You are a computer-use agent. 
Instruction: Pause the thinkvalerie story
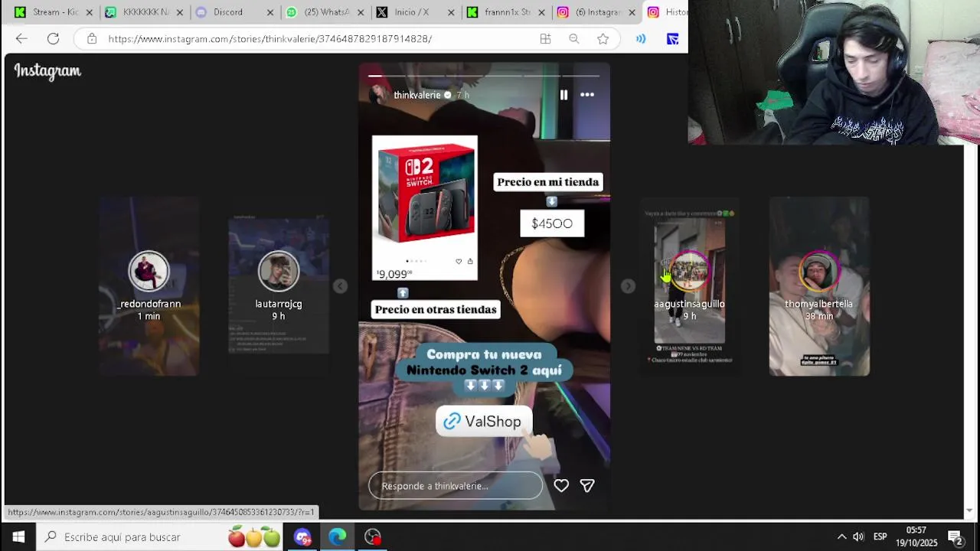coord(563,95)
